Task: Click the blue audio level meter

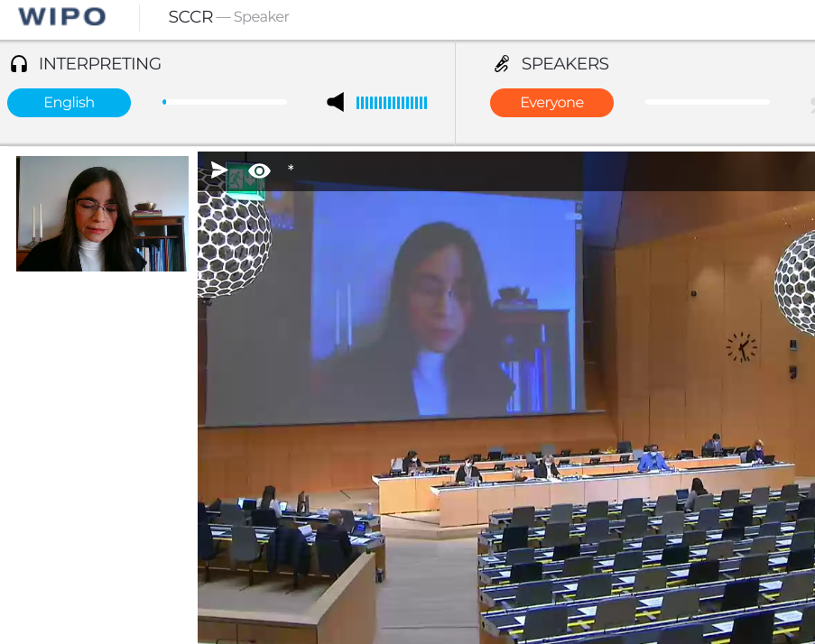Action: click(392, 103)
